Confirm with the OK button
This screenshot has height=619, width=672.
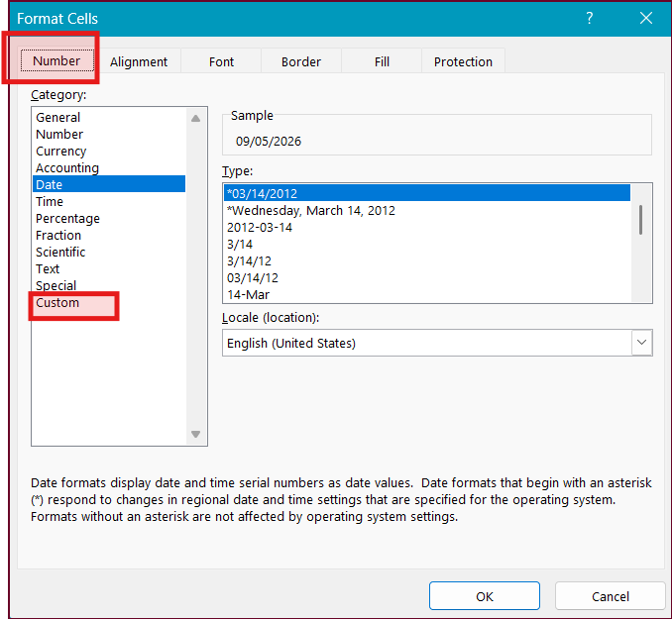485,596
